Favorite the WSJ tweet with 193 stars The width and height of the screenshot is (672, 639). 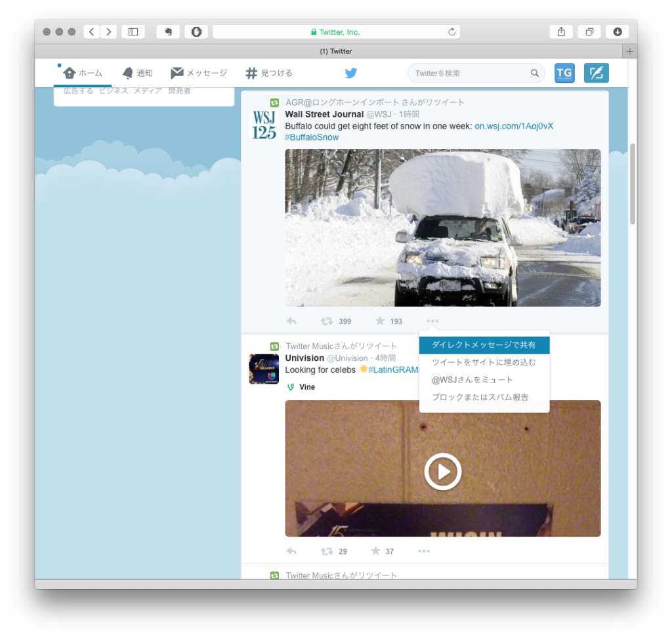[380, 321]
